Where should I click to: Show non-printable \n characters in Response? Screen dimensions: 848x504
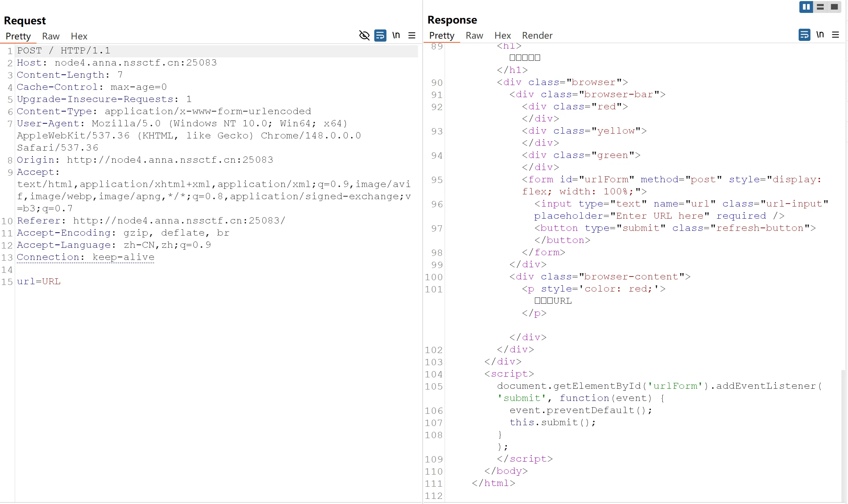pos(820,35)
